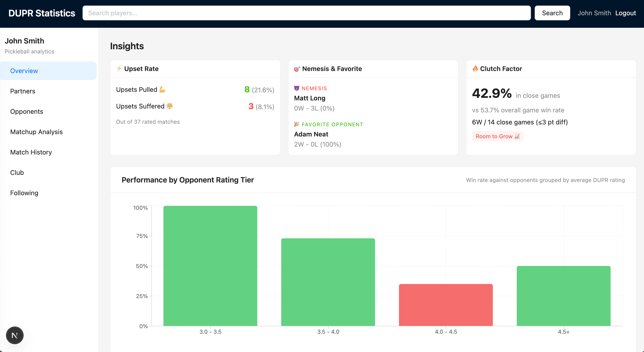Open Match History
This screenshot has height=352, width=644.
click(31, 152)
